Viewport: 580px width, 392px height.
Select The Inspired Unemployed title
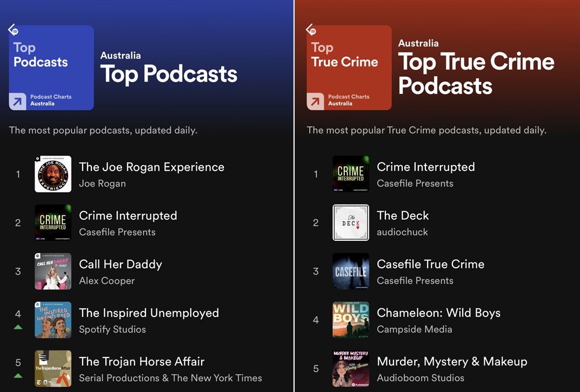[x=149, y=313]
